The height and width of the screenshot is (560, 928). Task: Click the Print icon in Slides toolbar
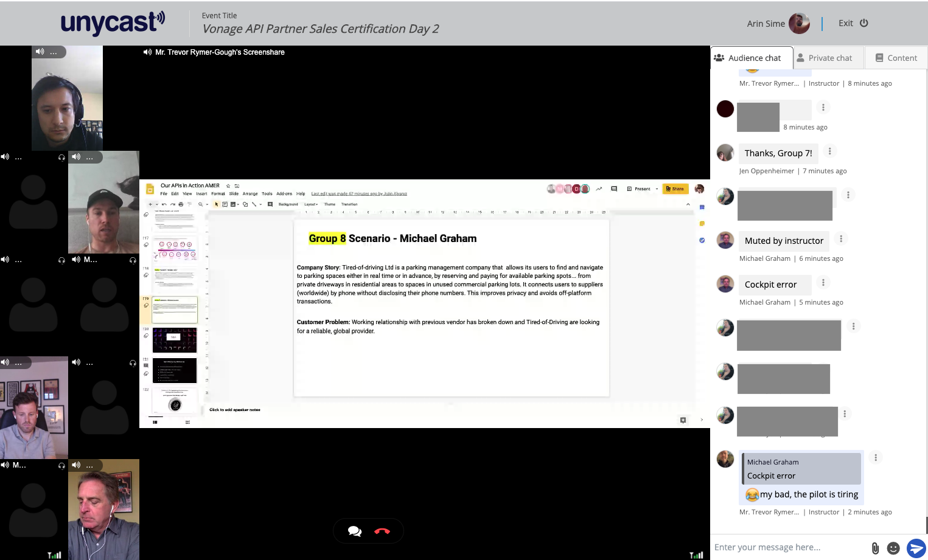tap(181, 204)
